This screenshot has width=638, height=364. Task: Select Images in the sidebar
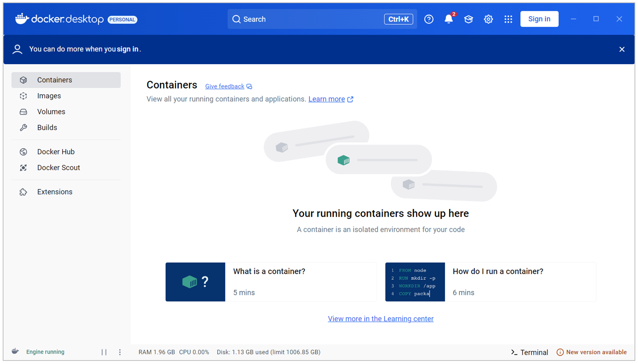(49, 96)
